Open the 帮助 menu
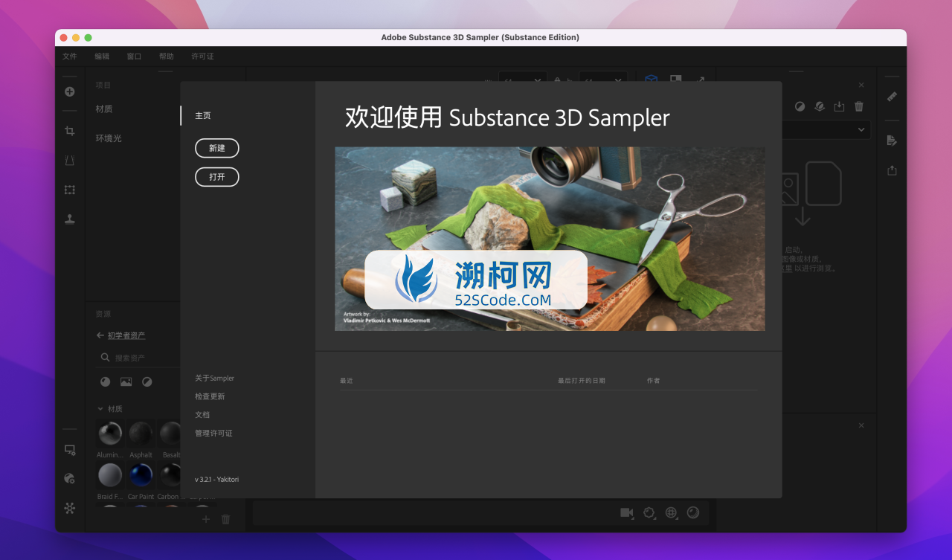The width and height of the screenshot is (952, 560). coord(166,56)
